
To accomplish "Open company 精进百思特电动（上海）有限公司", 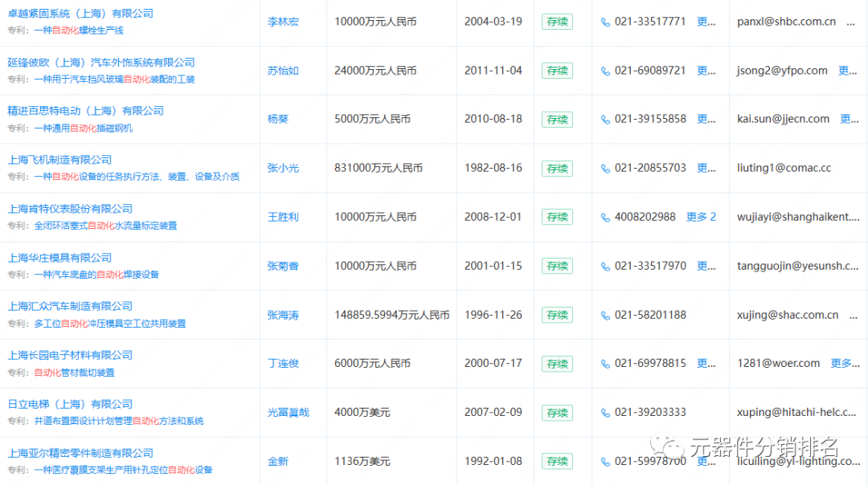I will click(x=85, y=111).
